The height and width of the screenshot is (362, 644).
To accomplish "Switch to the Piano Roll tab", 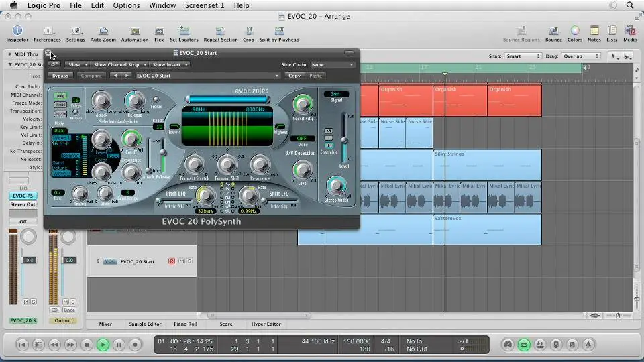I will (185, 324).
